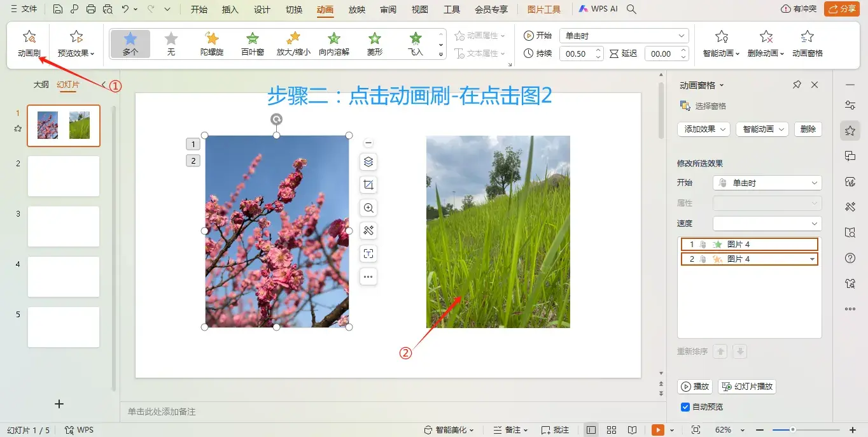Select the 陀螺旋 spin animation effect
This screenshot has height=437, width=868.
click(x=211, y=45)
